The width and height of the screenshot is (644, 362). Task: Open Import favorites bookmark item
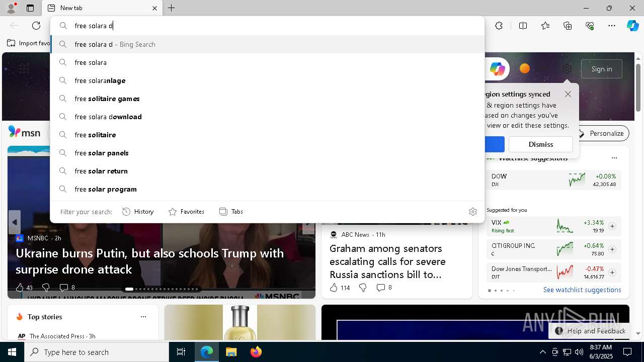[29, 43]
